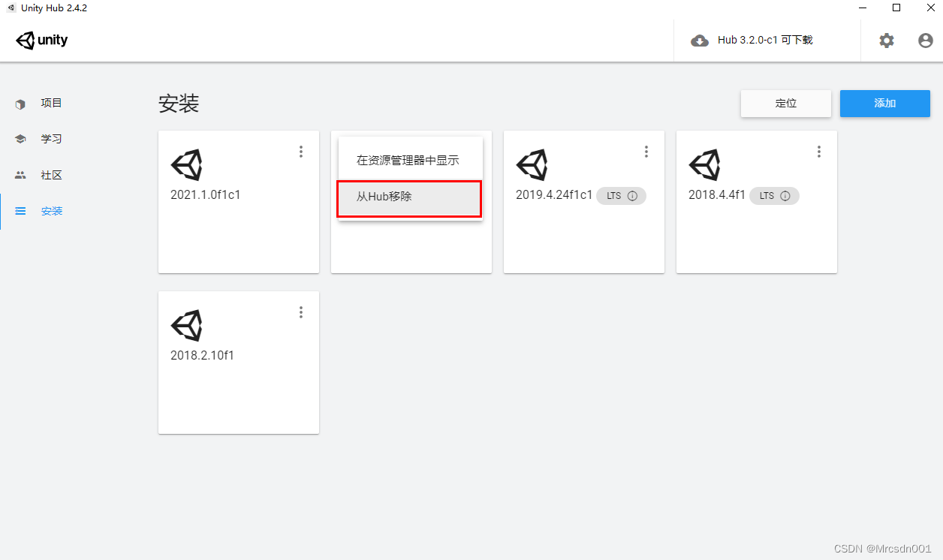Open 学习 in the sidebar
Image resolution: width=943 pixels, height=560 pixels.
[52, 140]
